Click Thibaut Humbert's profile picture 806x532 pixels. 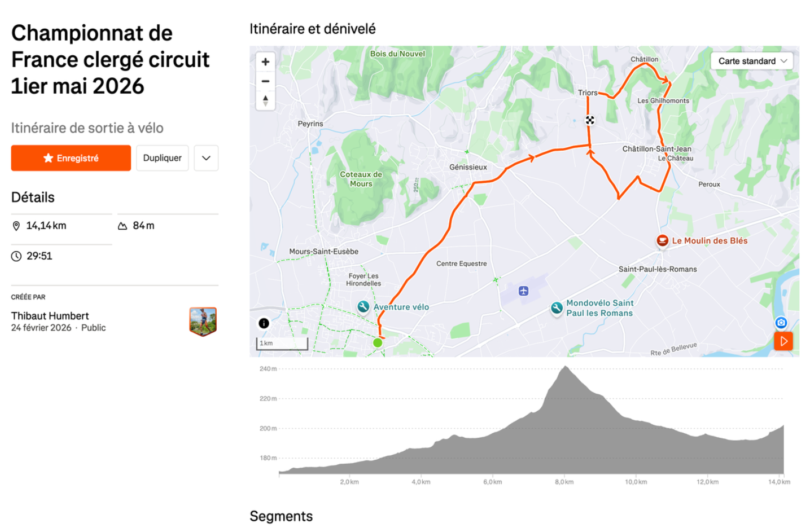[x=203, y=322]
